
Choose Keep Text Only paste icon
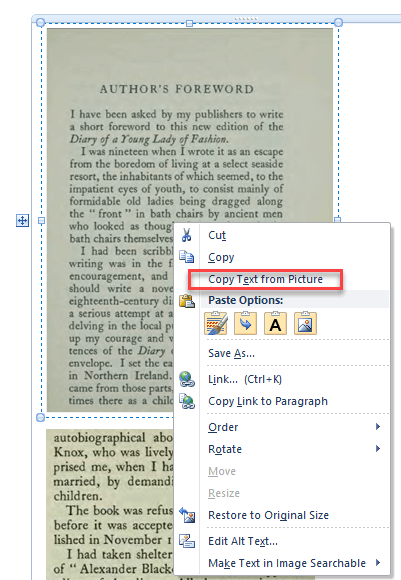point(275,323)
